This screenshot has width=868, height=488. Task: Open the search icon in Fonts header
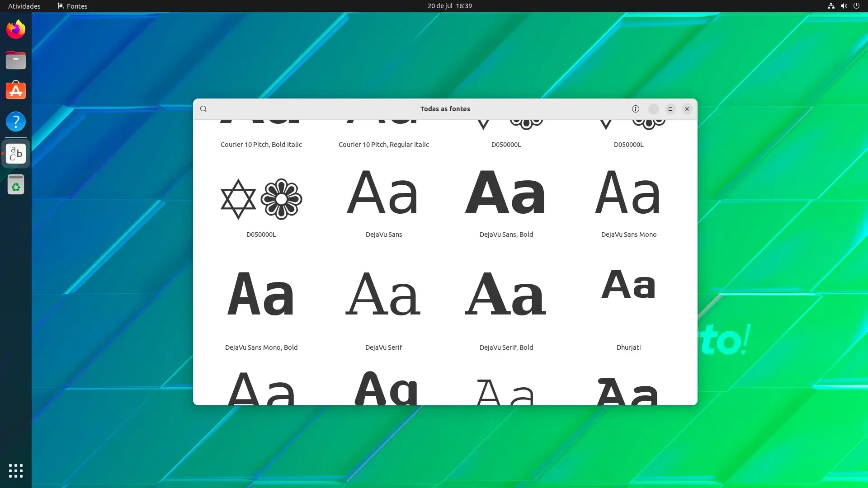(203, 109)
